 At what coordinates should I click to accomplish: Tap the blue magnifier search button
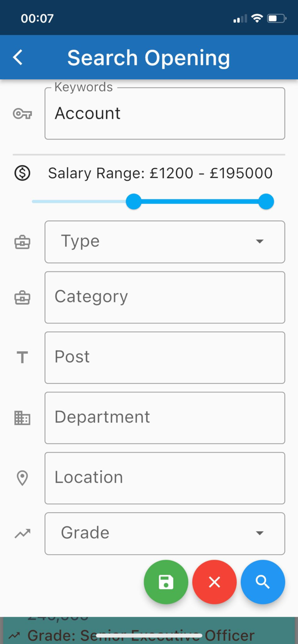click(x=263, y=582)
